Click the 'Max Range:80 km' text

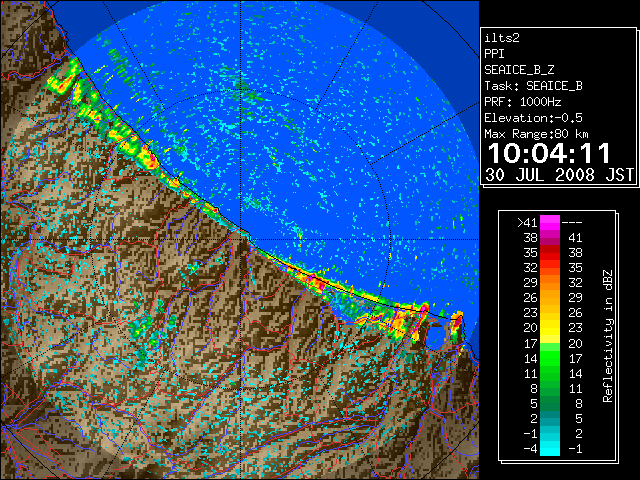(537, 134)
